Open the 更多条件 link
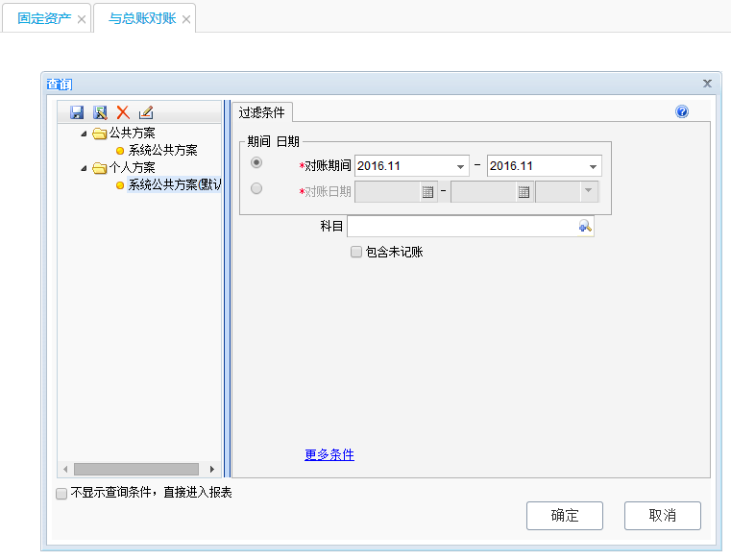The height and width of the screenshot is (560, 731). (329, 454)
